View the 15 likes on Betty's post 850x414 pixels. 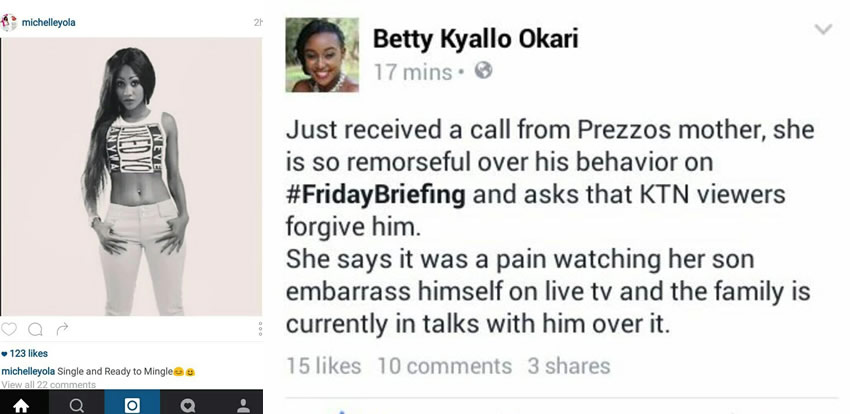click(323, 366)
